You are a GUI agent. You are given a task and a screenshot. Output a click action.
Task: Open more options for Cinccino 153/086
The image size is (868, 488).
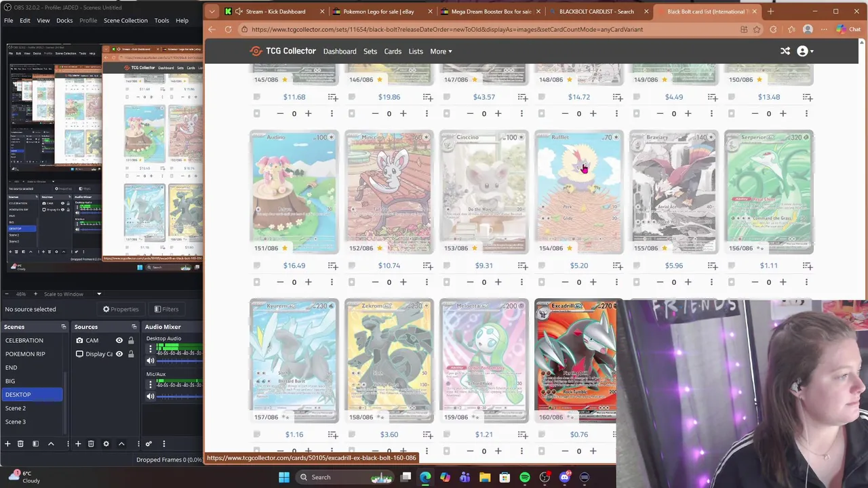click(521, 282)
